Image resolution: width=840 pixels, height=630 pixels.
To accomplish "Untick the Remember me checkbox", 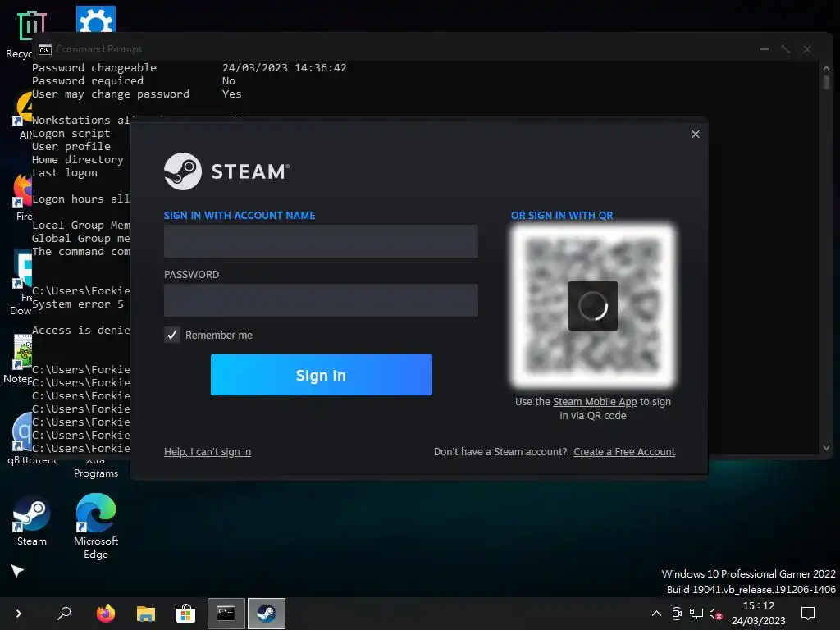I will 172,335.
